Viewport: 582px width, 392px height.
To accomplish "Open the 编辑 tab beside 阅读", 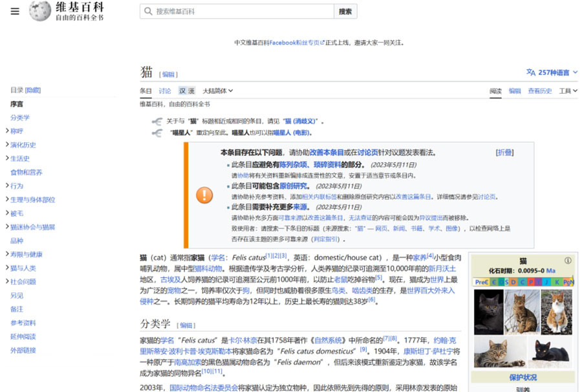I will 515,91.
